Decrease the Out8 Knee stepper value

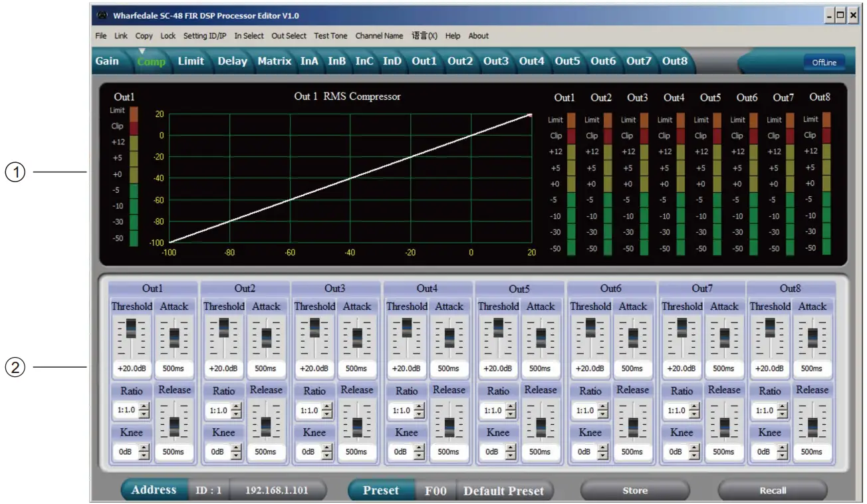tap(783, 455)
